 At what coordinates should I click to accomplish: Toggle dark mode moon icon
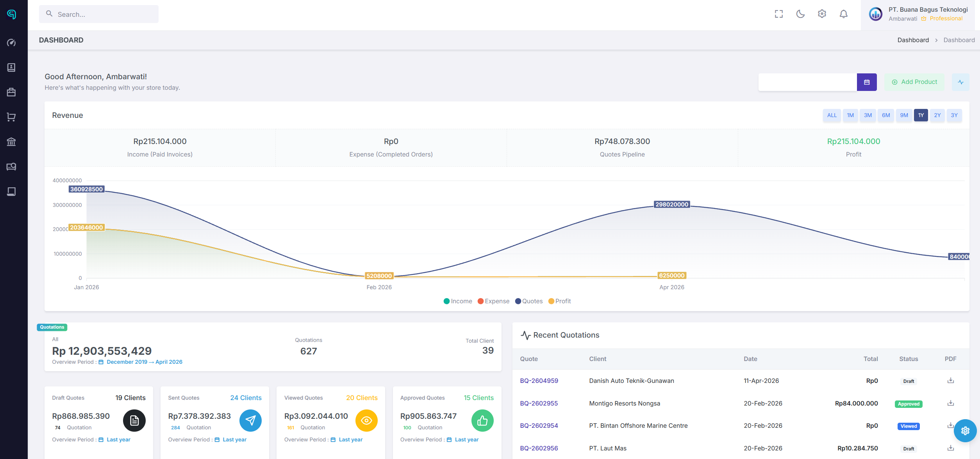pyautogui.click(x=800, y=14)
